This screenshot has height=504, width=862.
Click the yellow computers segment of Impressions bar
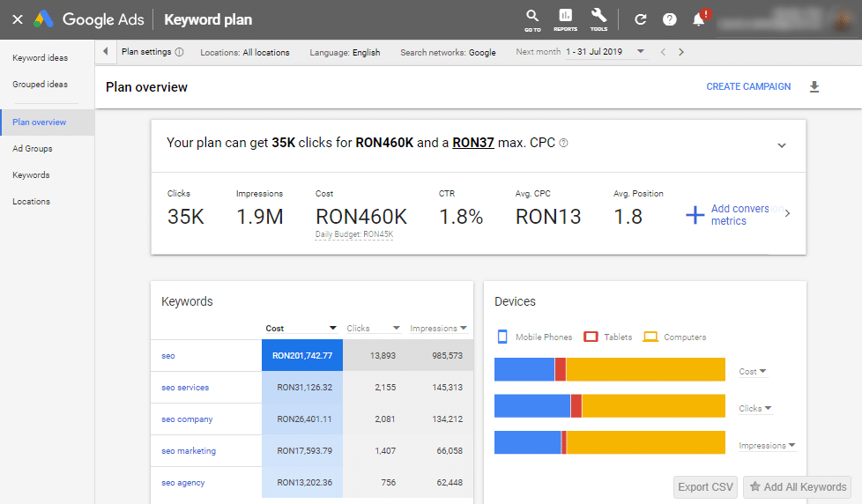(x=646, y=442)
